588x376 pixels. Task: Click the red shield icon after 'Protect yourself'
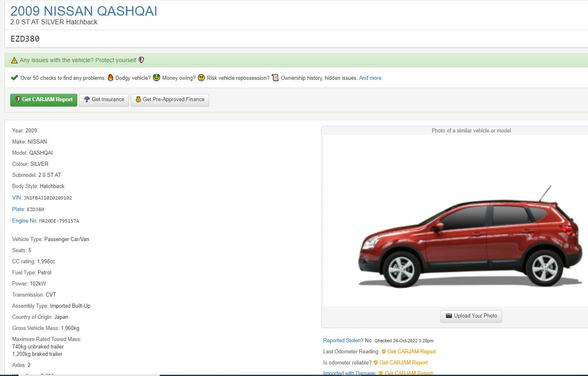click(141, 60)
